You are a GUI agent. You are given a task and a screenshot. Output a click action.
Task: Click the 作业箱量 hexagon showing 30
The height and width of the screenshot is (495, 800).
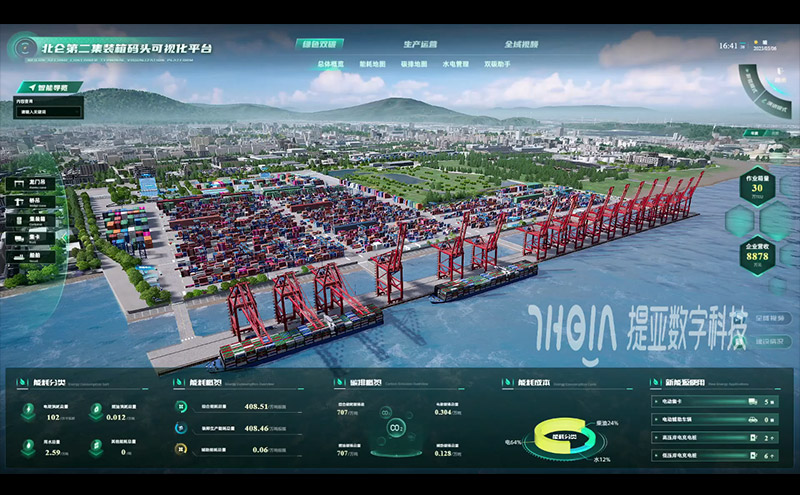pos(755,185)
